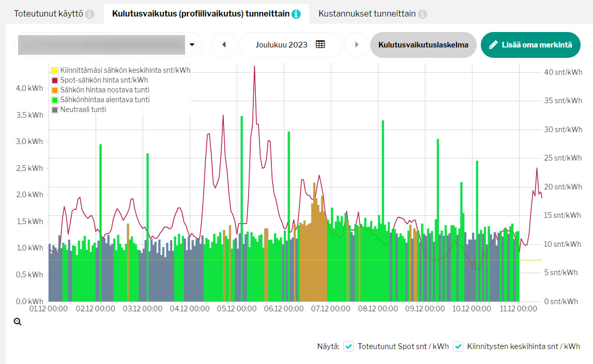
Task: Click the tall spot price peak on 05.12
Action: click(254, 67)
